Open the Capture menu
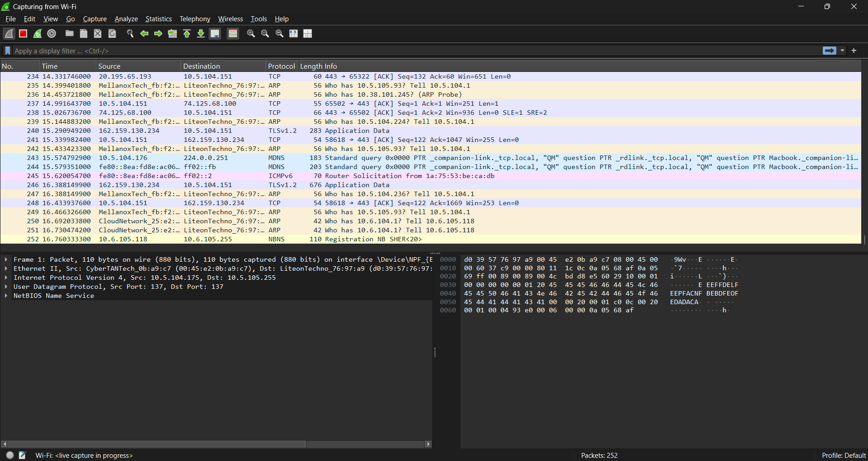The width and height of the screenshot is (868, 461). [x=95, y=19]
